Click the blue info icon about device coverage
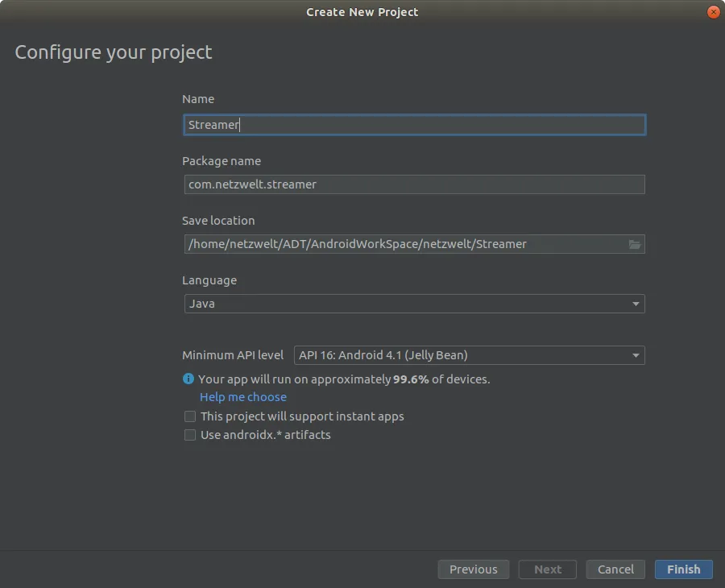725x588 pixels. 188,379
